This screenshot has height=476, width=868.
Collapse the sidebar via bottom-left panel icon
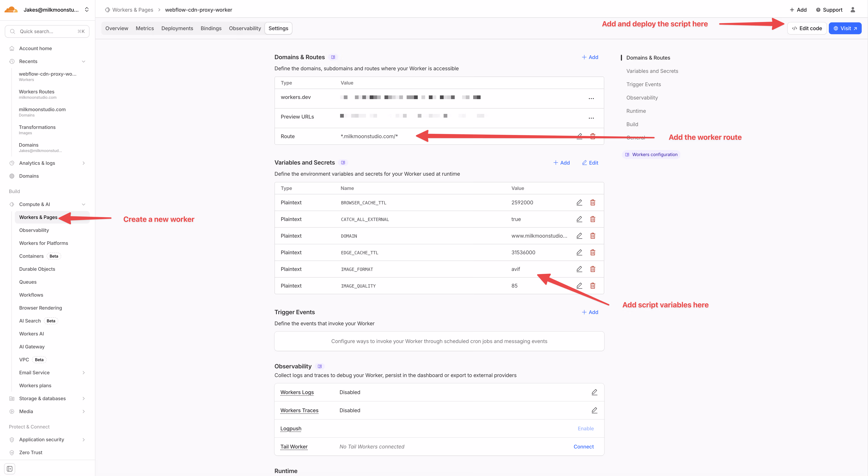click(x=9, y=468)
